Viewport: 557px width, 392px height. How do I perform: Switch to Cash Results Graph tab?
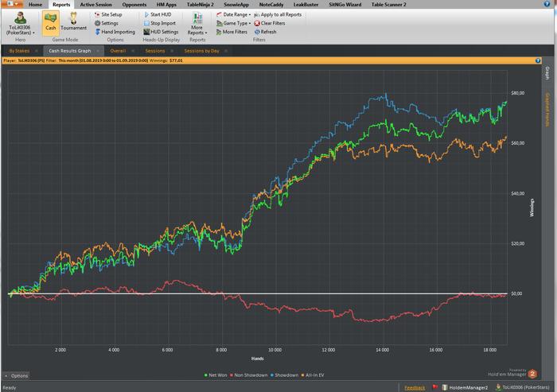coord(70,51)
